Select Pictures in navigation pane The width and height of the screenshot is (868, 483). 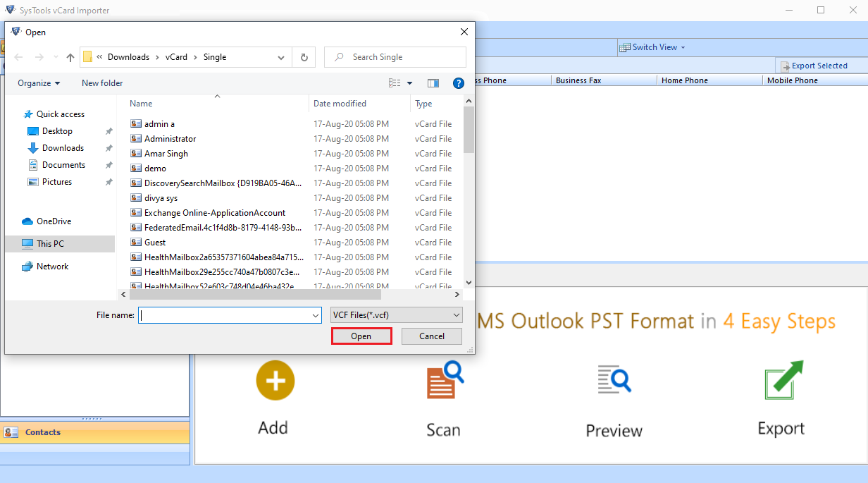(57, 182)
